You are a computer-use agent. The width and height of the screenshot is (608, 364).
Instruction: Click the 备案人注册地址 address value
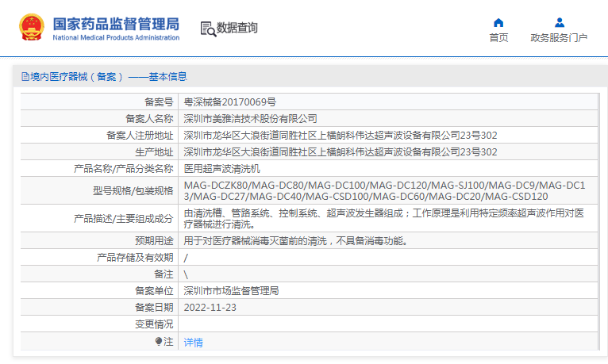pyautogui.click(x=341, y=136)
